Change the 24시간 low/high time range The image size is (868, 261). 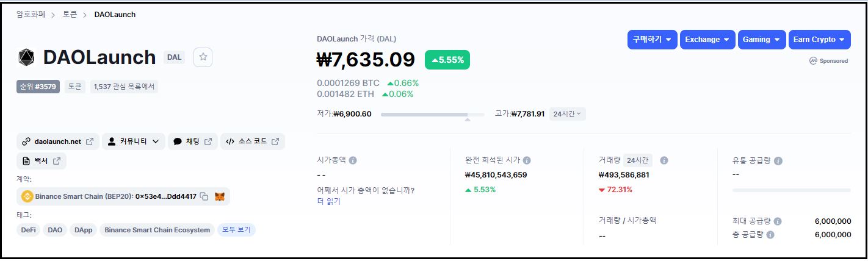point(567,114)
